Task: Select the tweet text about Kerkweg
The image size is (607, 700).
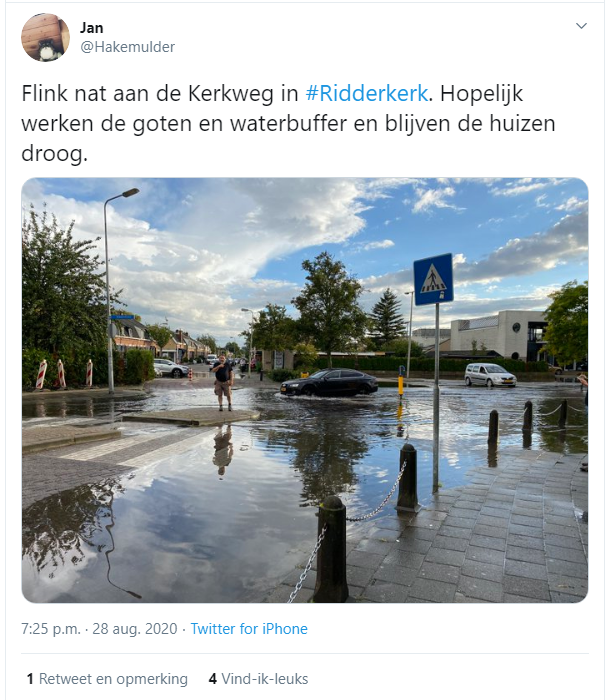Action: coord(288,123)
